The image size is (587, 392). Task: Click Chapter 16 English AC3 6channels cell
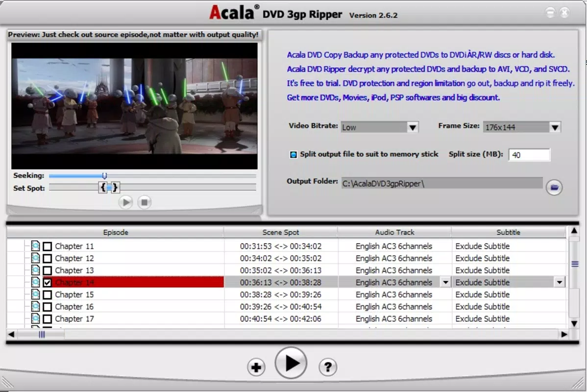click(x=394, y=307)
